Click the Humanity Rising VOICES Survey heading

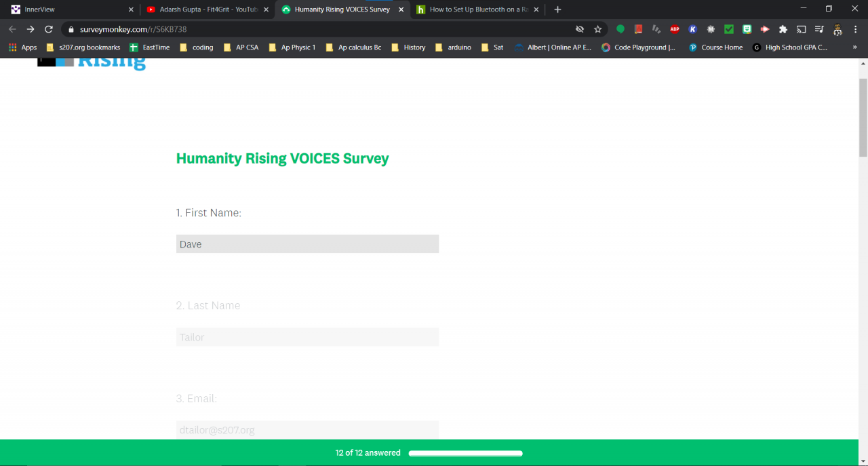tap(282, 159)
